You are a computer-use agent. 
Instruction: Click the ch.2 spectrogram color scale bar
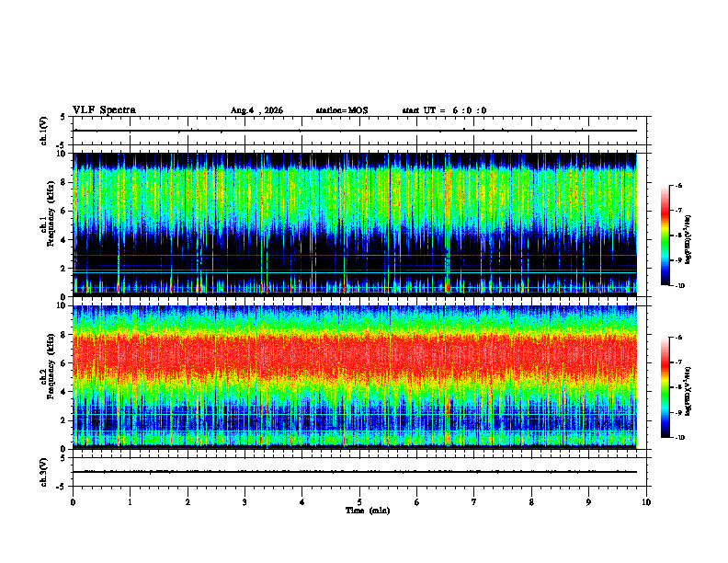(665, 387)
